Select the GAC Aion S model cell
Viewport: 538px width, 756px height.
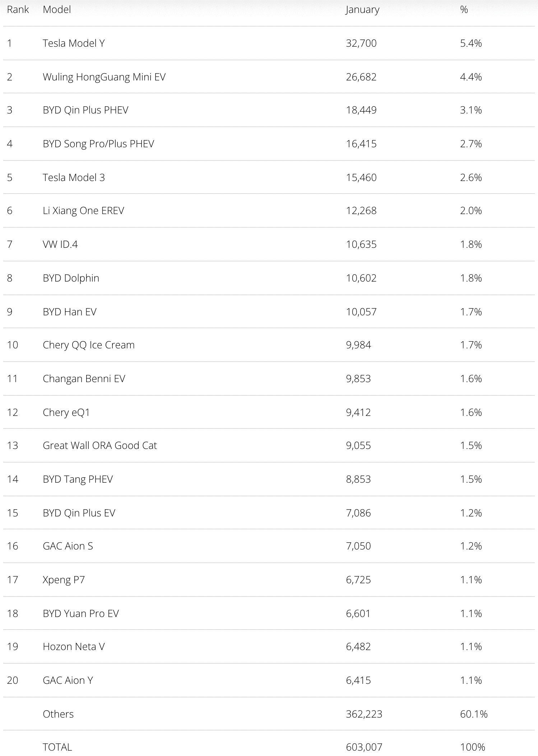[68, 546]
